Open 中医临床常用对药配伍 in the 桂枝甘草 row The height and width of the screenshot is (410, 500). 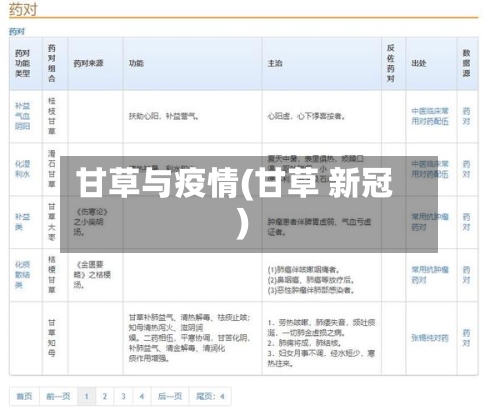click(x=430, y=116)
